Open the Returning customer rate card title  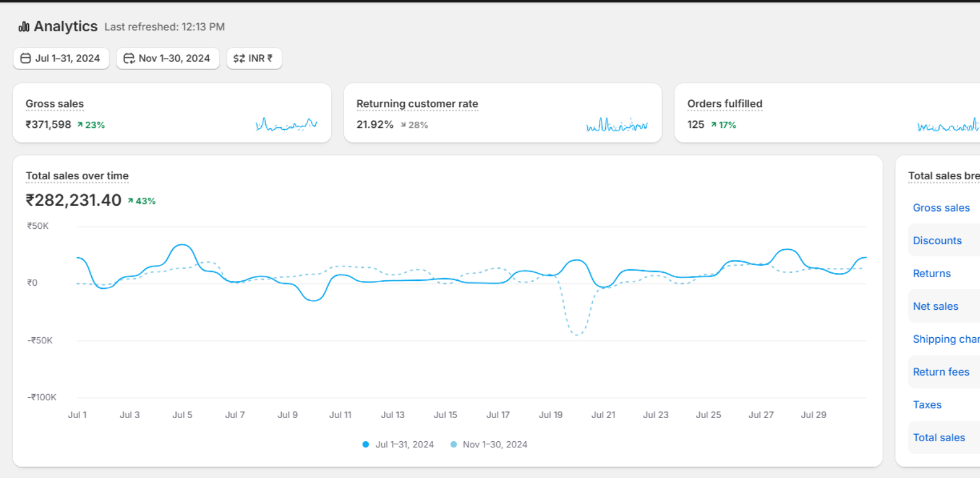(x=417, y=104)
